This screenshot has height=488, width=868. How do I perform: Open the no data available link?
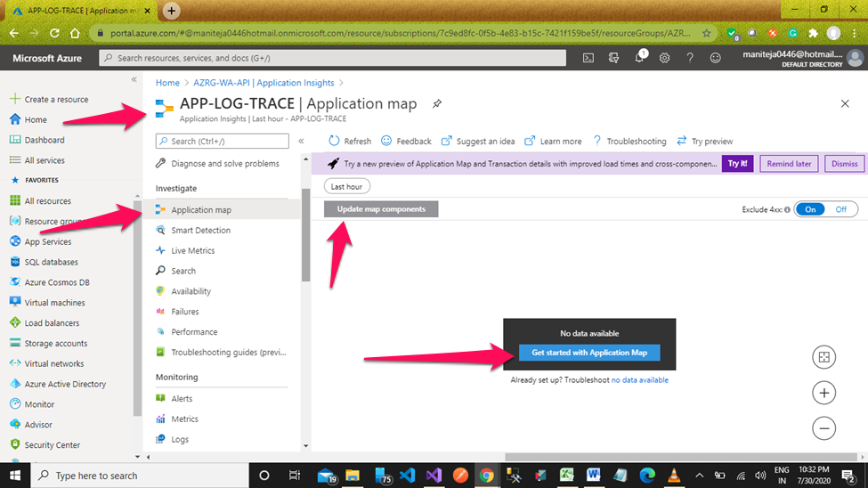[x=639, y=380]
